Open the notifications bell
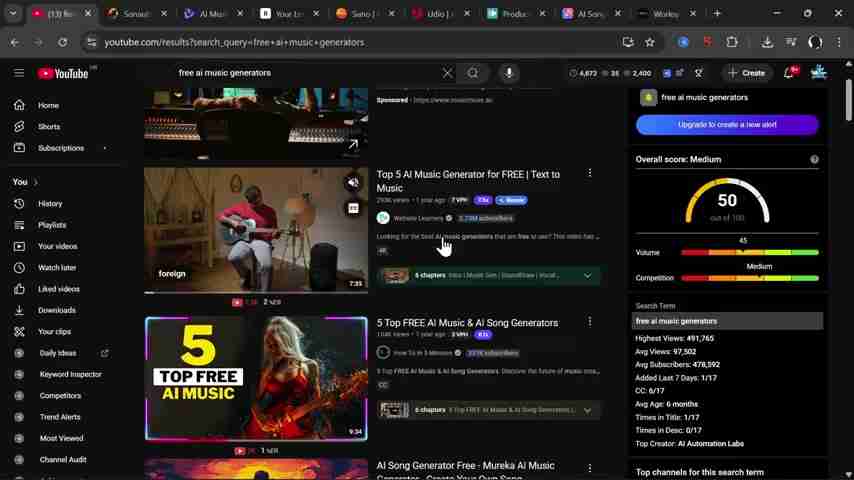This screenshot has height=480, width=854. coord(789,73)
